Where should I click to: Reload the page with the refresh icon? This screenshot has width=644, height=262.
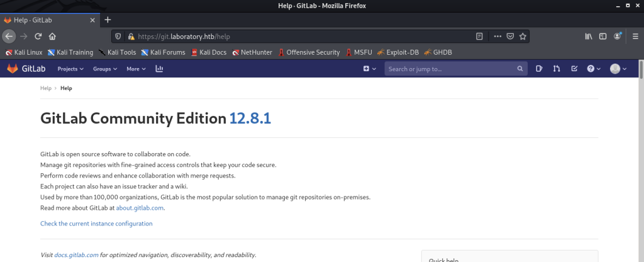click(38, 37)
